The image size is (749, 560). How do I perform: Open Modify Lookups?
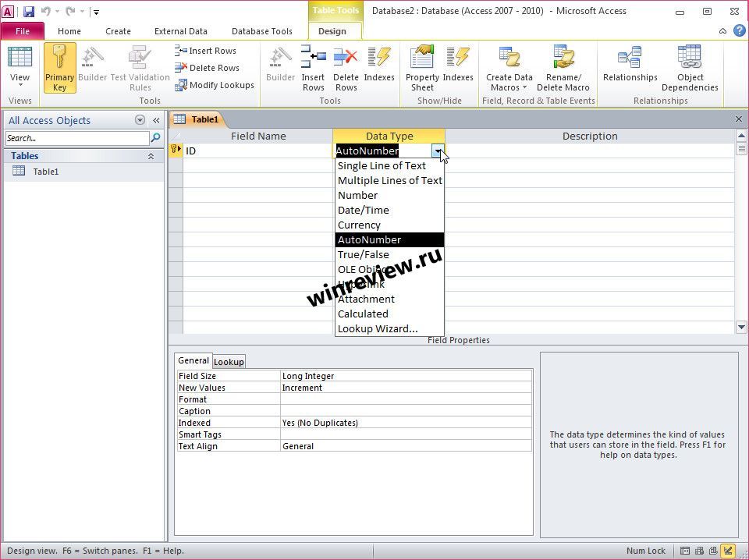click(215, 85)
